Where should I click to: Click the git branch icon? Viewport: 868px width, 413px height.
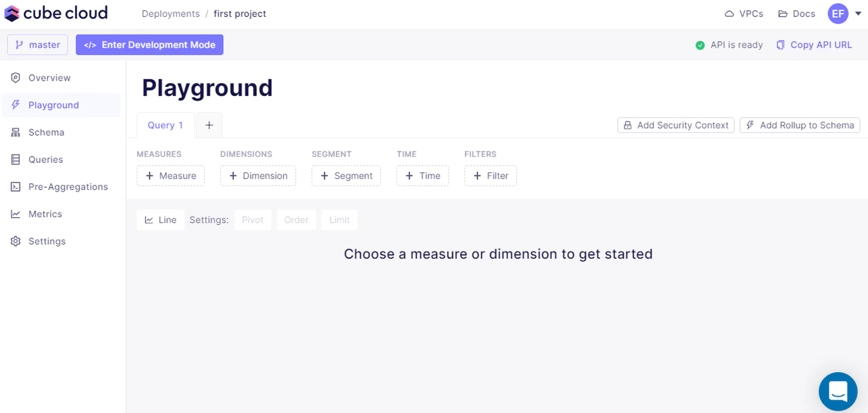[20, 45]
